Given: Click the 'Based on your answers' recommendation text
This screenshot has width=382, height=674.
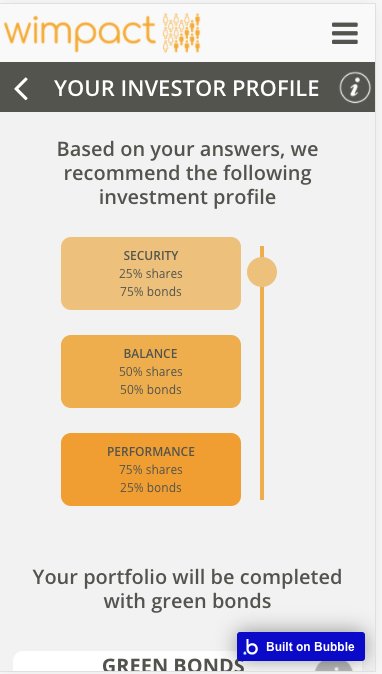Looking at the screenshot, I should pos(187,173).
